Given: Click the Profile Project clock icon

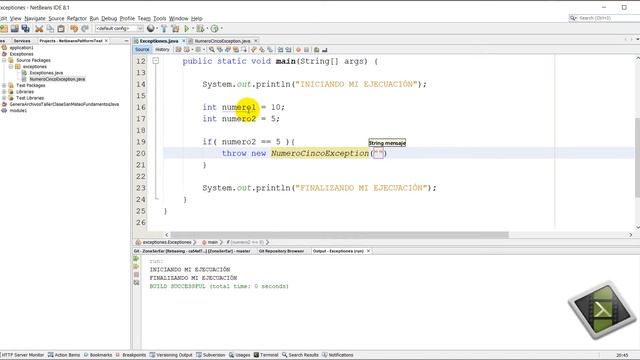Looking at the screenshot, I should coord(214,29).
